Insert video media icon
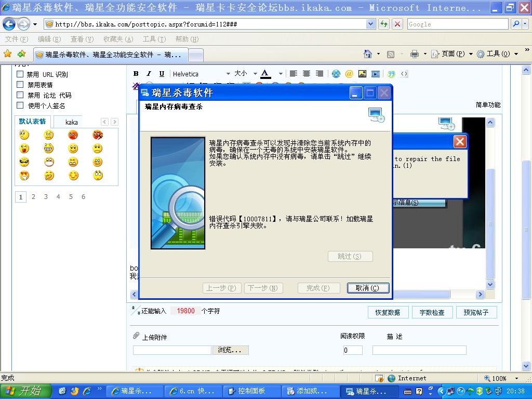The image size is (532, 399). tap(375, 74)
